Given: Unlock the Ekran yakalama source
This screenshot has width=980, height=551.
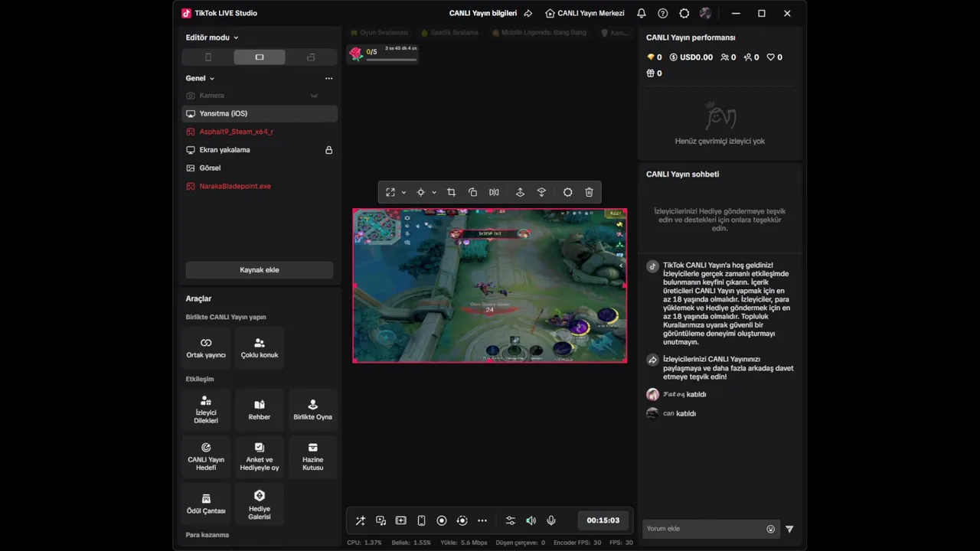Looking at the screenshot, I should (x=329, y=150).
